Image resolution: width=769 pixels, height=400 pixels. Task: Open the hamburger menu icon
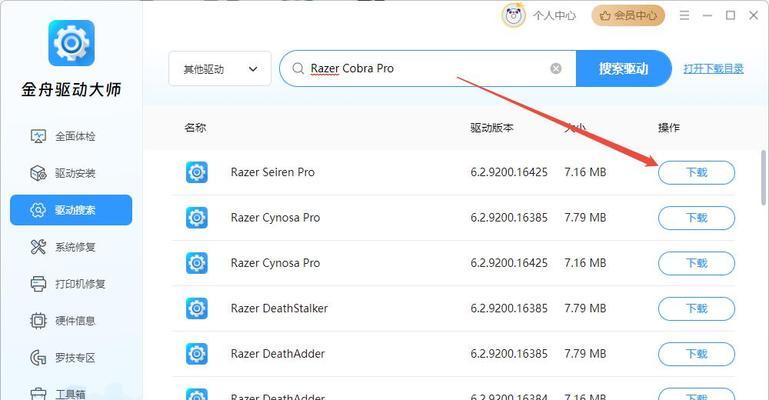(x=684, y=16)
